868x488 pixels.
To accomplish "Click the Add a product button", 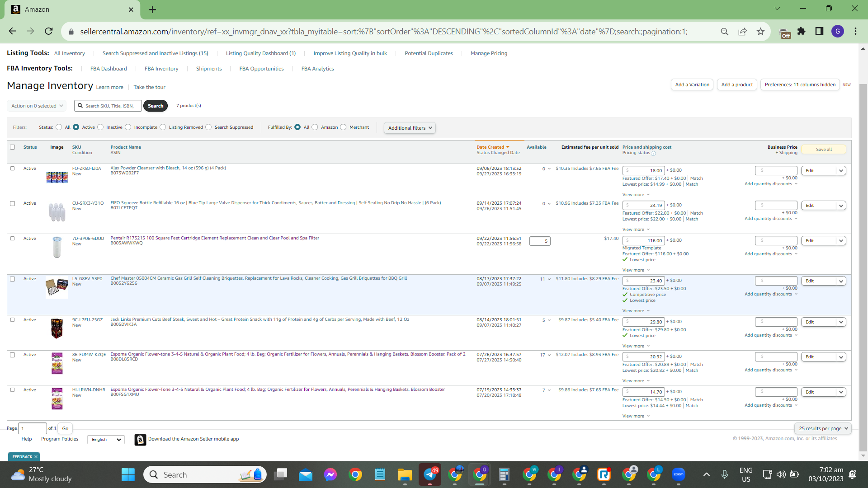I will point(737,84).
